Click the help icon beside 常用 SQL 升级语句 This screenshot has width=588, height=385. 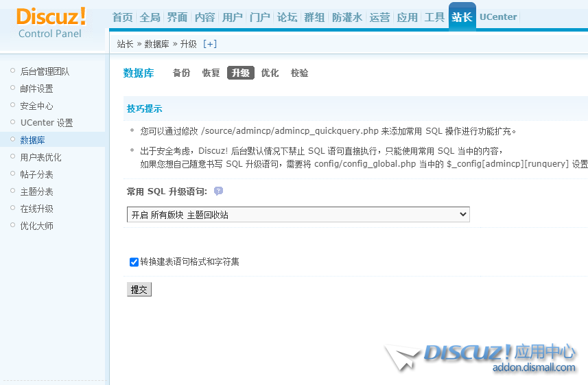click(218, 191)
